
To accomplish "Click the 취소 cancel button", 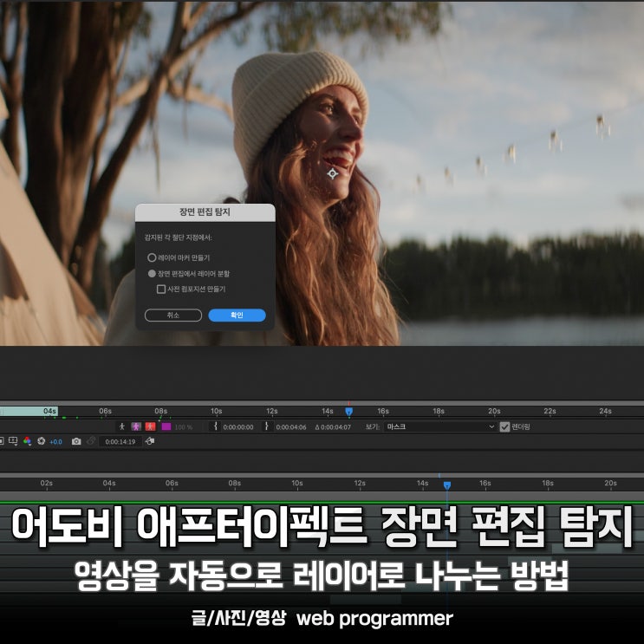I will pos(172,315).
